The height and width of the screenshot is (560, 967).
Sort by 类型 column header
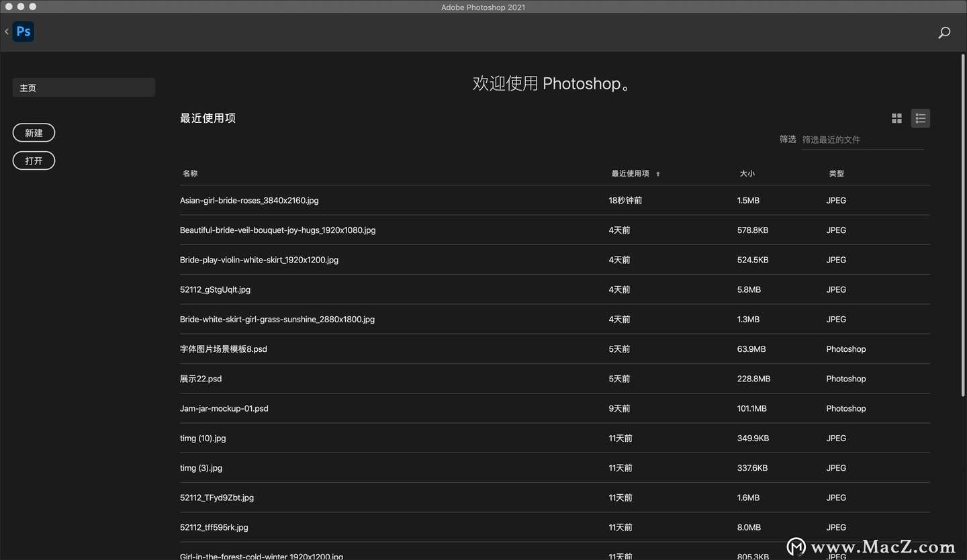pyautogui.click(x=837, y=173)
